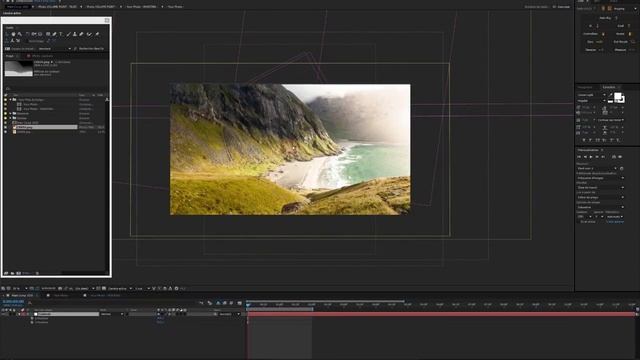This screenshot has width=640, height=360.
Task: Switch to the Paragraphe tab
Action: tap(584, 87)
